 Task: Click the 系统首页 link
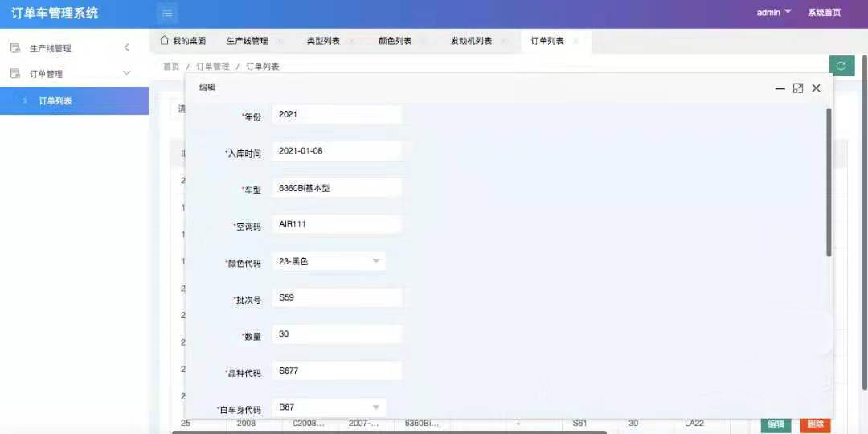(824, 13)
